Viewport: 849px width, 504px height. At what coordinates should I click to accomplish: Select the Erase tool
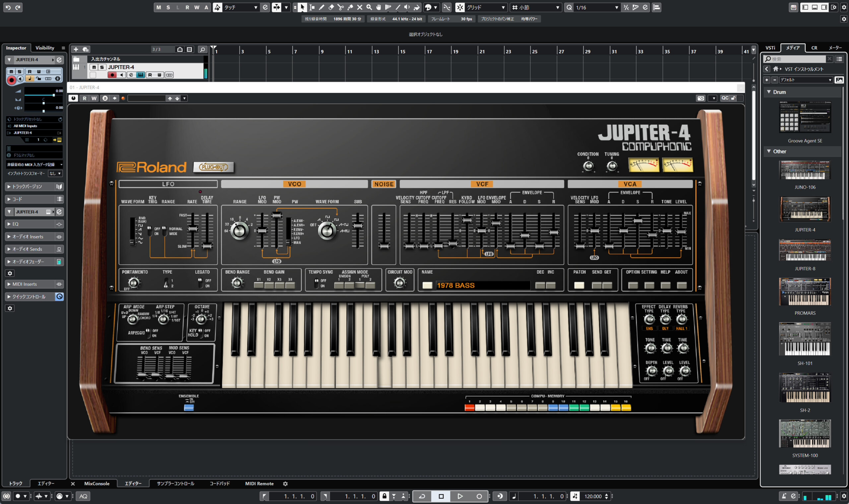[331, 7]
